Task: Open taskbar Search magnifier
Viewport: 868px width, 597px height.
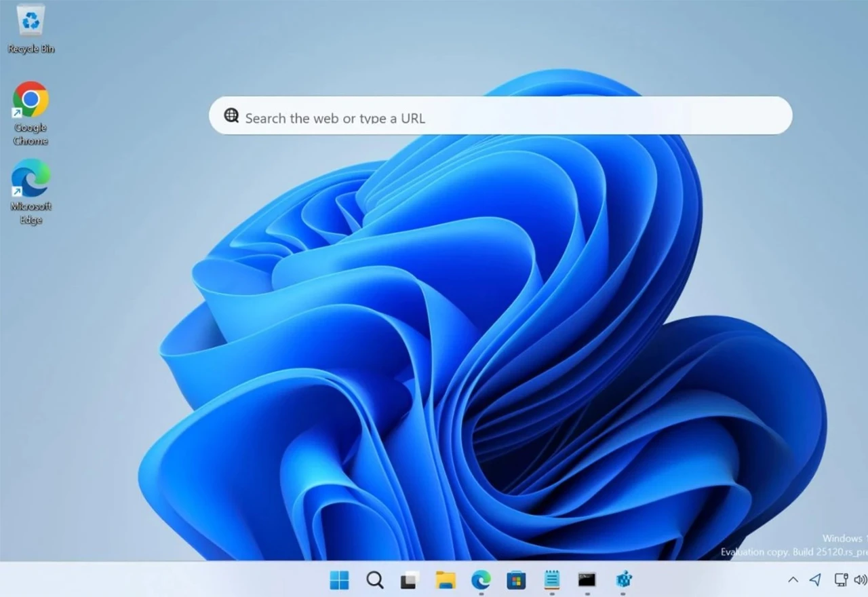Action: (375, 580)
